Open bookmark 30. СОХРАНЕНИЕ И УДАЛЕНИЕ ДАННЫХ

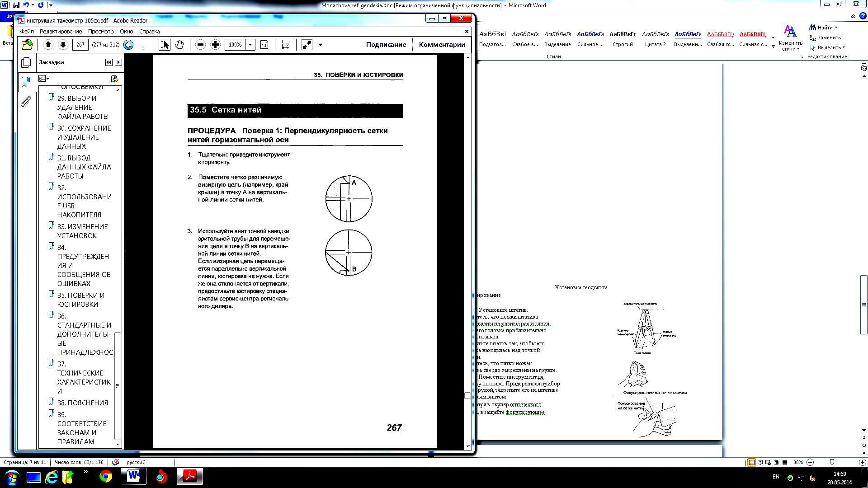click(84, 137)
